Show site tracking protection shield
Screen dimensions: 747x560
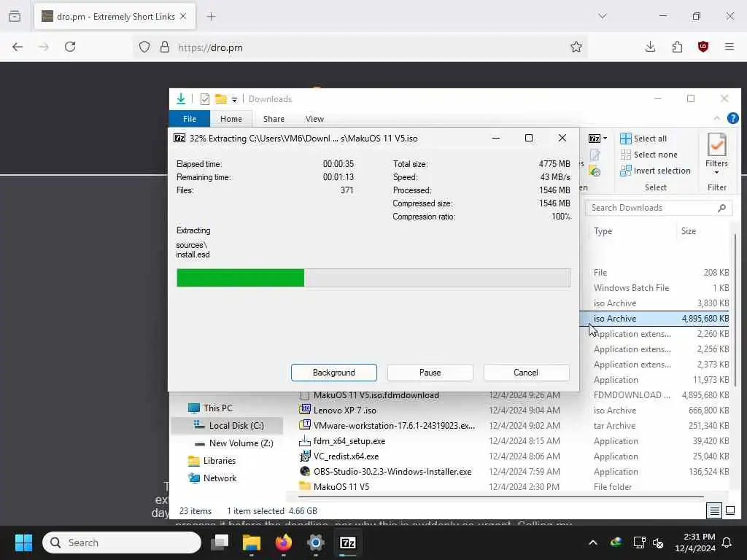click(x=144, y=47)
